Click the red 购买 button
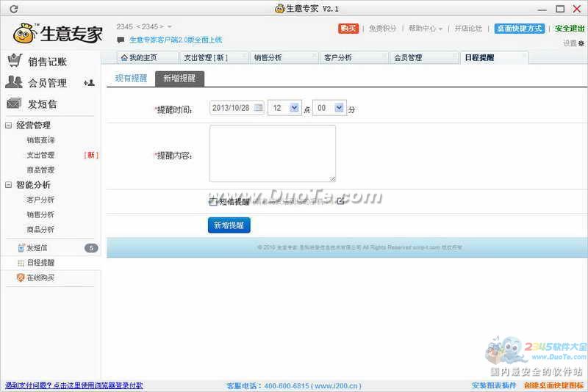Image resolution: width=588 pixels, height=392 pixels. click(348, 29)
